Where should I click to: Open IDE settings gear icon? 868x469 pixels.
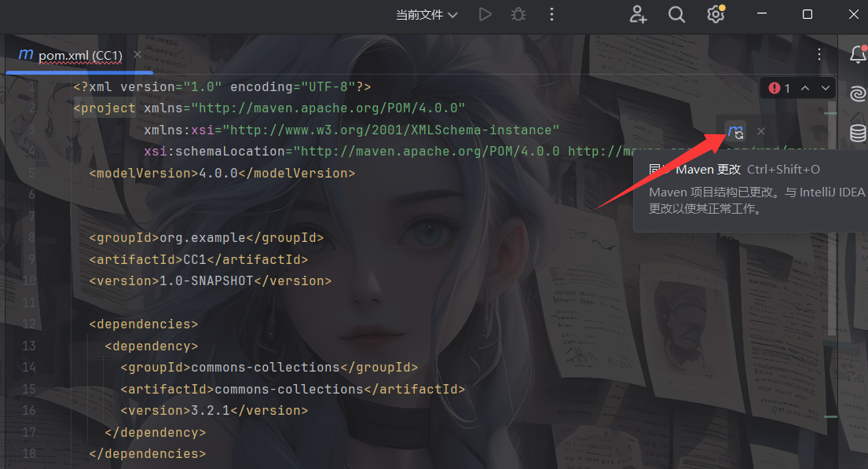click(715, 14)
